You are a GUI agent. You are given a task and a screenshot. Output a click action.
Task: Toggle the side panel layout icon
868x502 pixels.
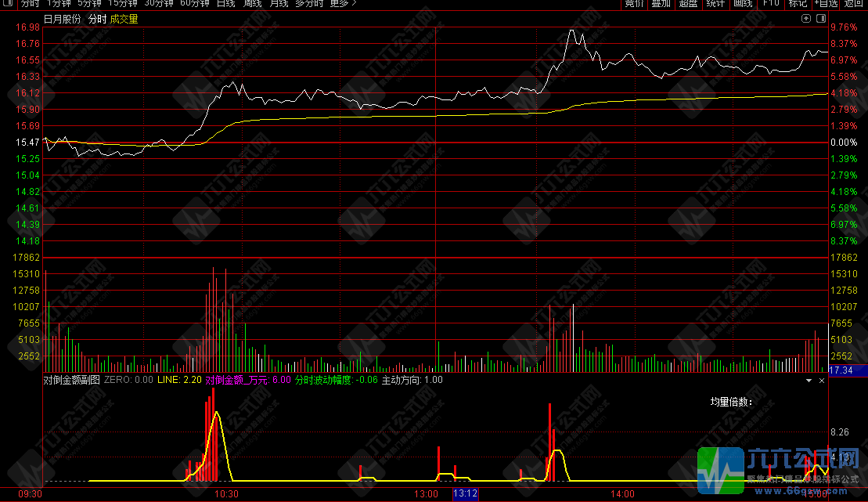point(820,18)
